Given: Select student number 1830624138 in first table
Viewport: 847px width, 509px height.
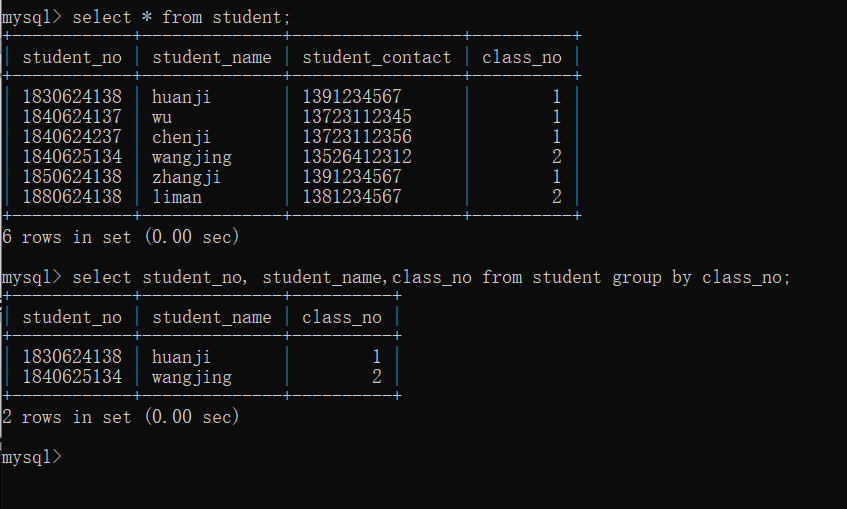Looking at the screenshot, I should (72, 97).
